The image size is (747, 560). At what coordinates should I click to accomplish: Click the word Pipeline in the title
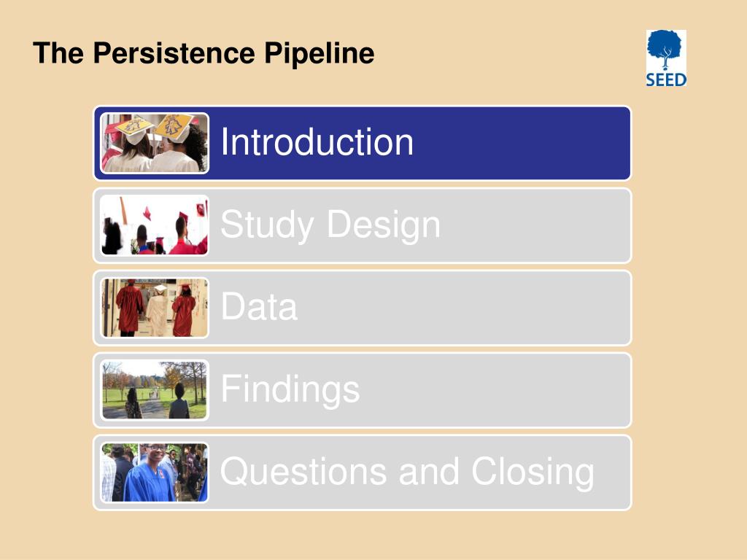[320, 54]
